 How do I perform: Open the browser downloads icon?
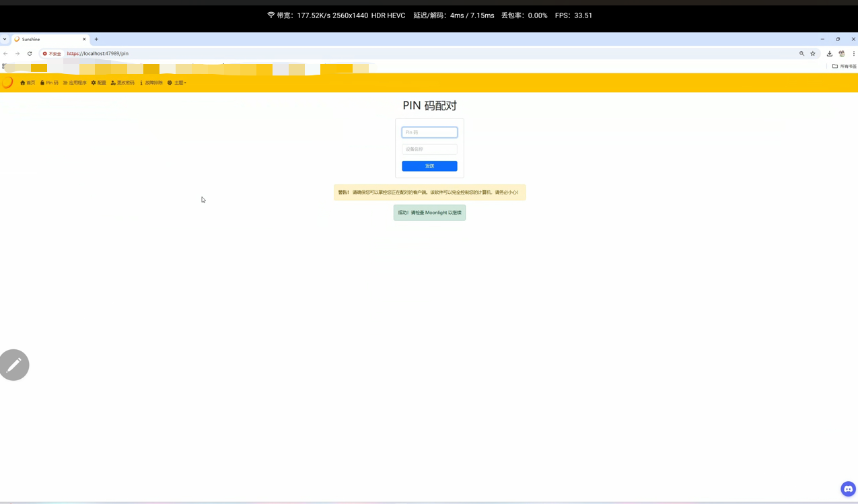click(x=830, y=54)
